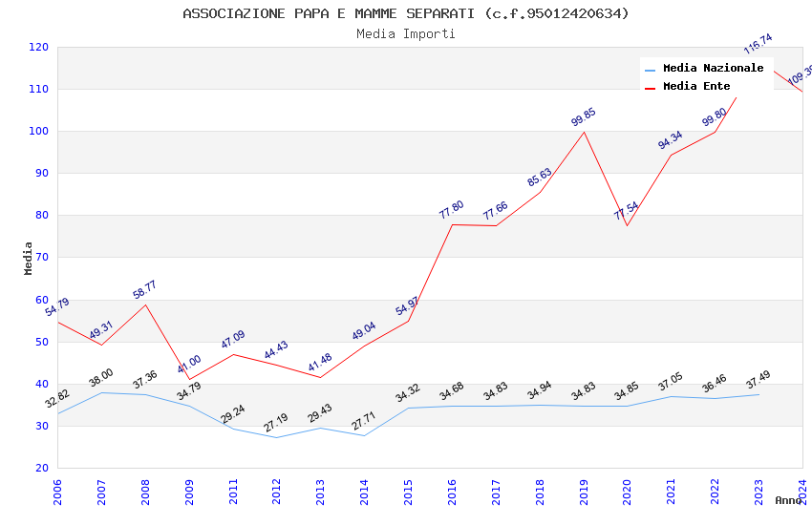Click the 27.19 national average label

coord(276,423)
